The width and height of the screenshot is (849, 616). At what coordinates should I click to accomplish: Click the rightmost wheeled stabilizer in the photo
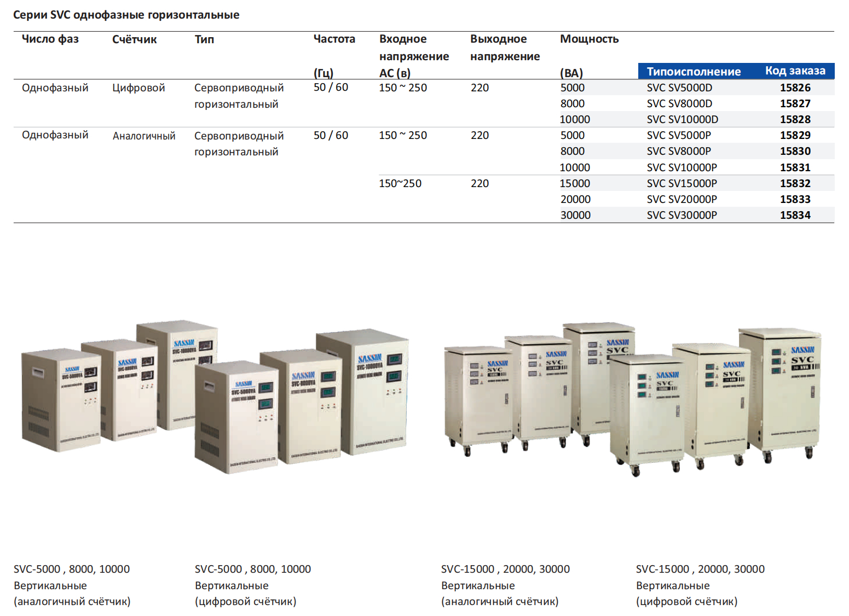[x=780, y=391]
